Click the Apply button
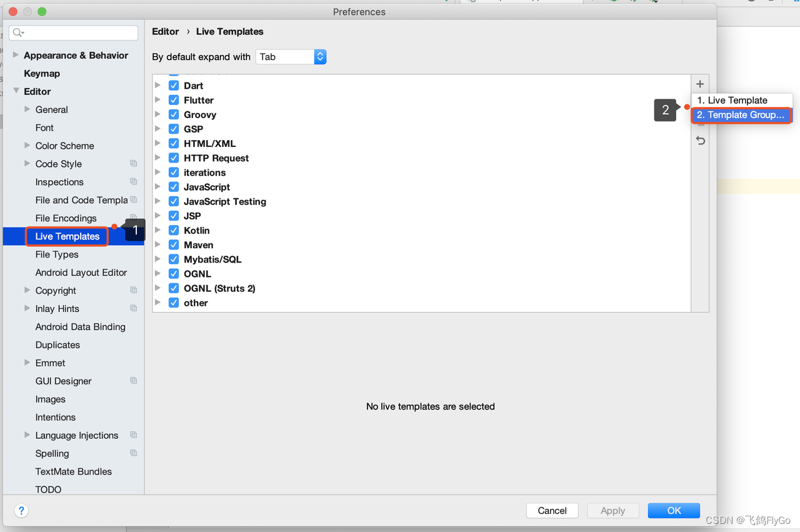This screenshot has height=532, width=800. point(612,511)
